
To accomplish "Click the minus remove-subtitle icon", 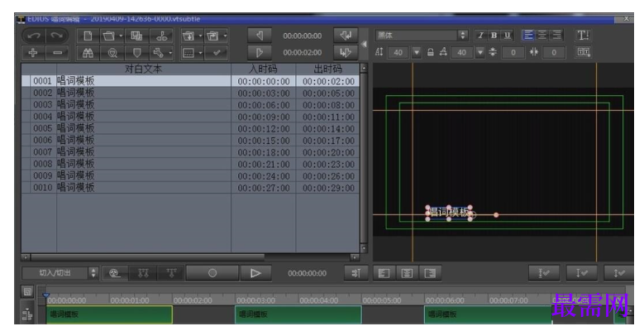I will tap(58, 53).
